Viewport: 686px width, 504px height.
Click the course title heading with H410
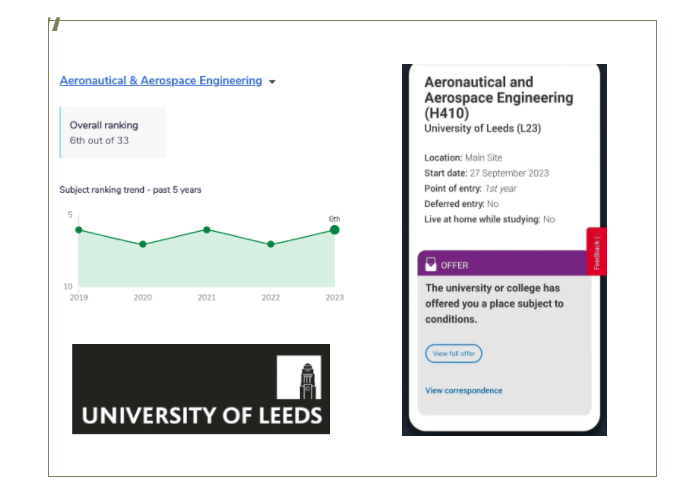(498, 98)
